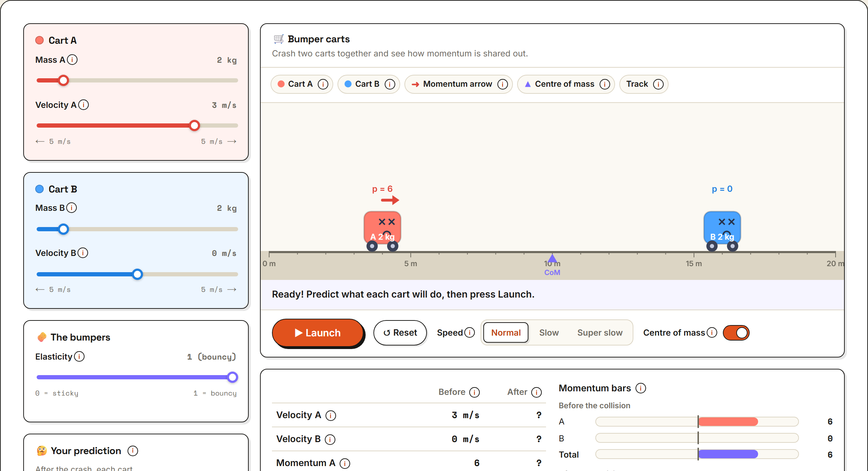The image size is (868, 471).
Task: Click the Velocity A slider handle
Action: [x=194, y=126]
